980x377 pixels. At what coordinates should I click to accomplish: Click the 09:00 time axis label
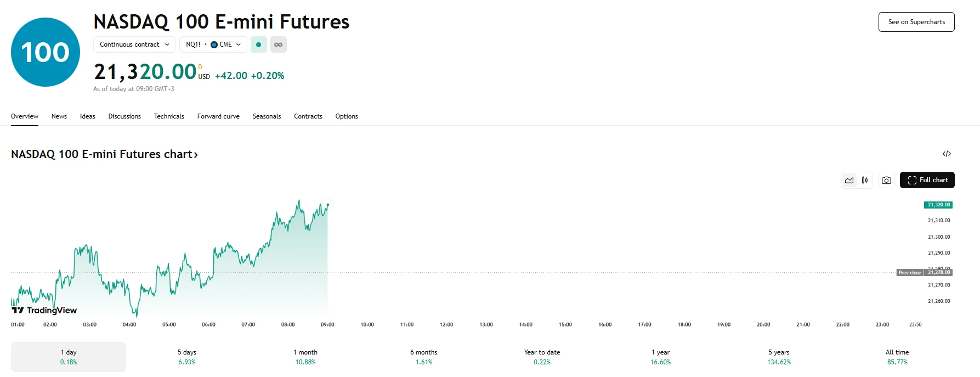click(x=327, y=324)
